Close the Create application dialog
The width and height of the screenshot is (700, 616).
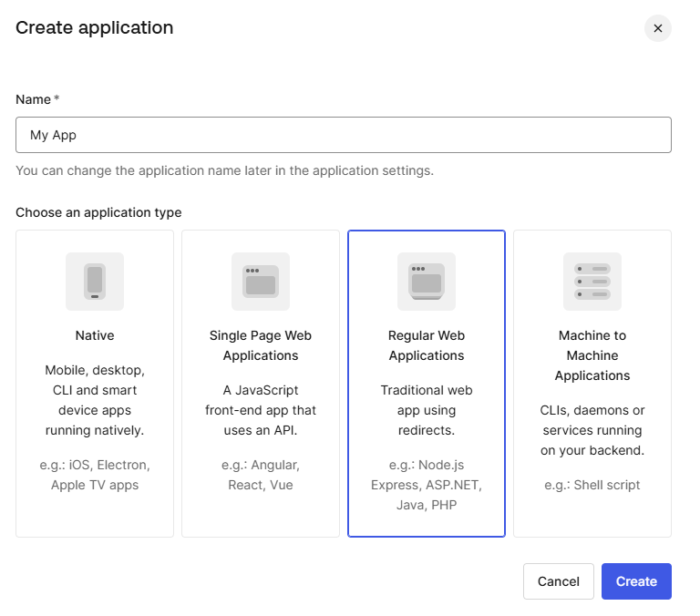pos(657,28)
